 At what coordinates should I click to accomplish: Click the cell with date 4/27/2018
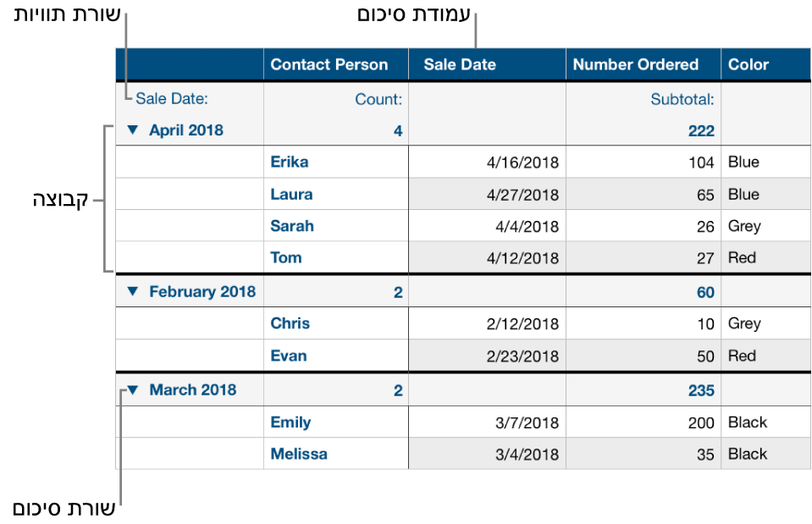[x=522, y=195]
